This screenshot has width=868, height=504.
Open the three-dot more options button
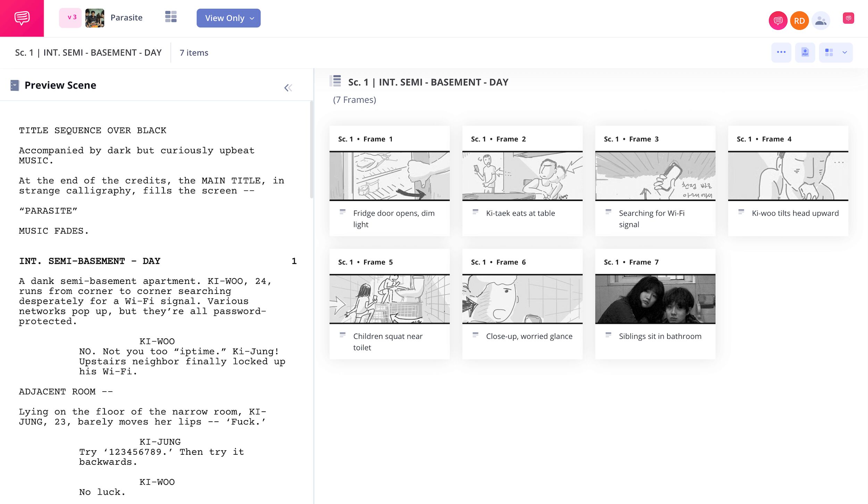point(781,52)
